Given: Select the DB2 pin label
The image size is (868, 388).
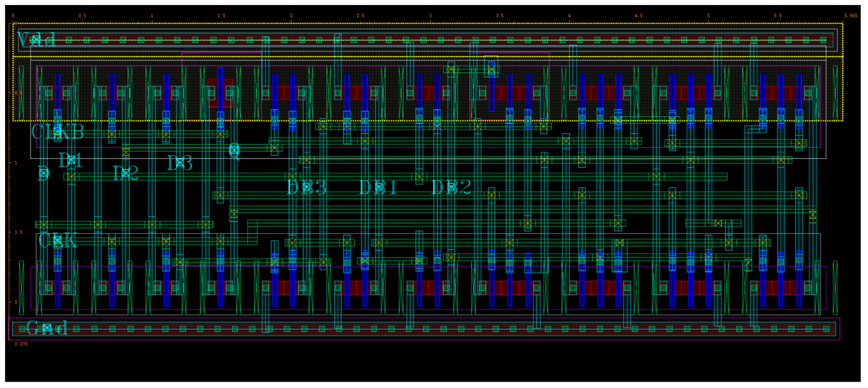Looking at the screenshot, I should [x=451, y=187].
